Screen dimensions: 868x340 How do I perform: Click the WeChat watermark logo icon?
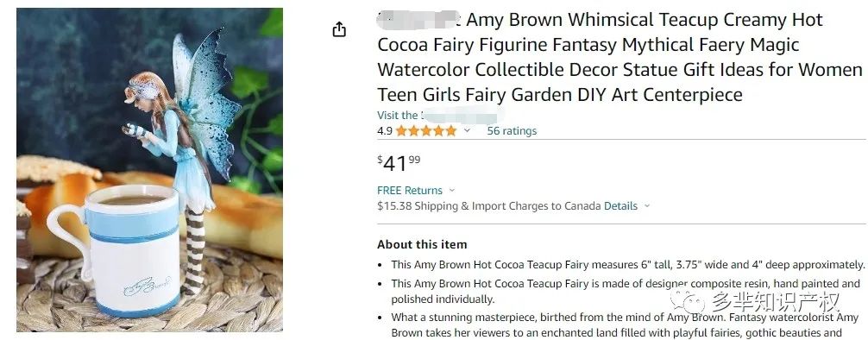coord(688,302)
